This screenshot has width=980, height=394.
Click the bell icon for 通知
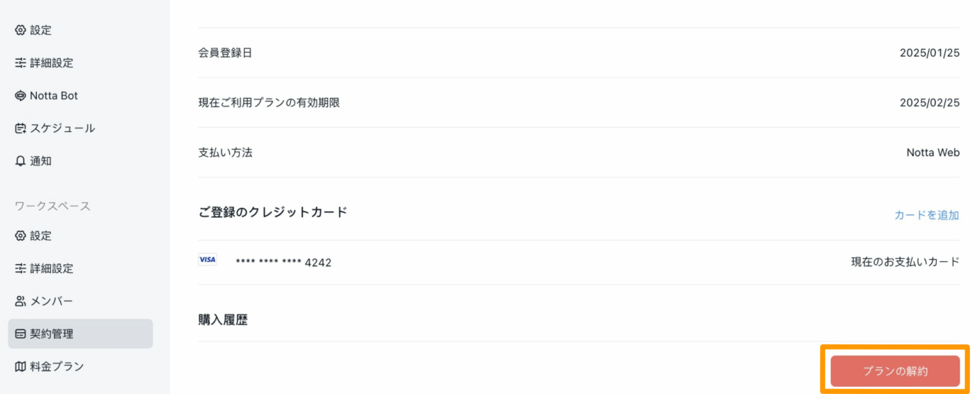coord(20,161)
